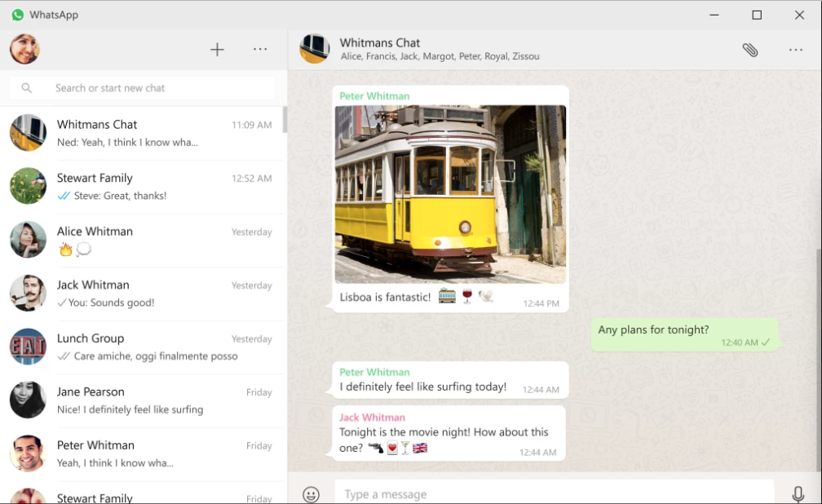Image resolution: width=822 pixels, height=504 pixels.
Task: Click Jack Whitman's mustache avatar
Action: pyautogui.click(x=29, y=293)
